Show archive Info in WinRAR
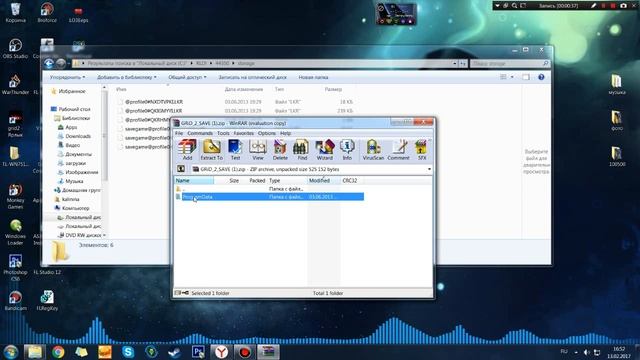640x360 pixels. (x=347, y=149)
